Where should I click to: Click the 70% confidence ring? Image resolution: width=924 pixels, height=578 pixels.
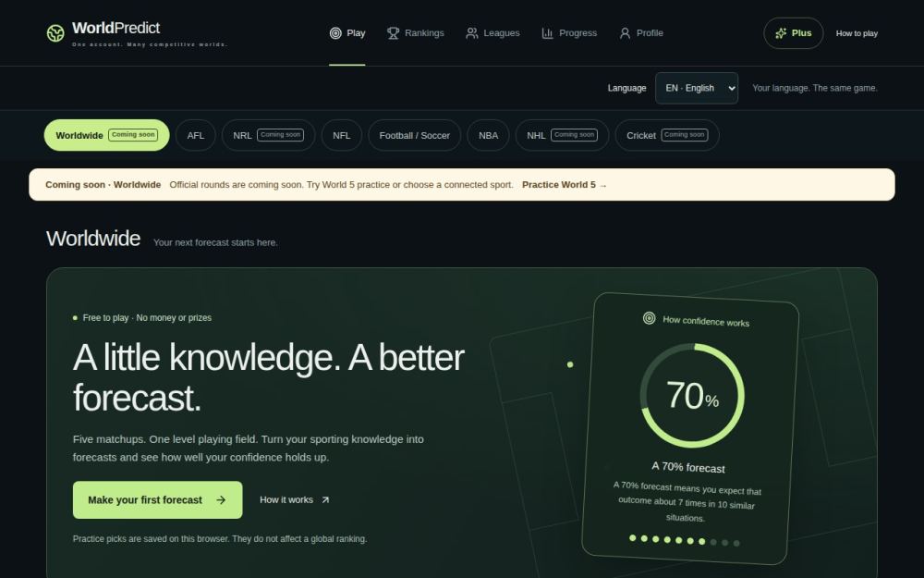point(692,395)
